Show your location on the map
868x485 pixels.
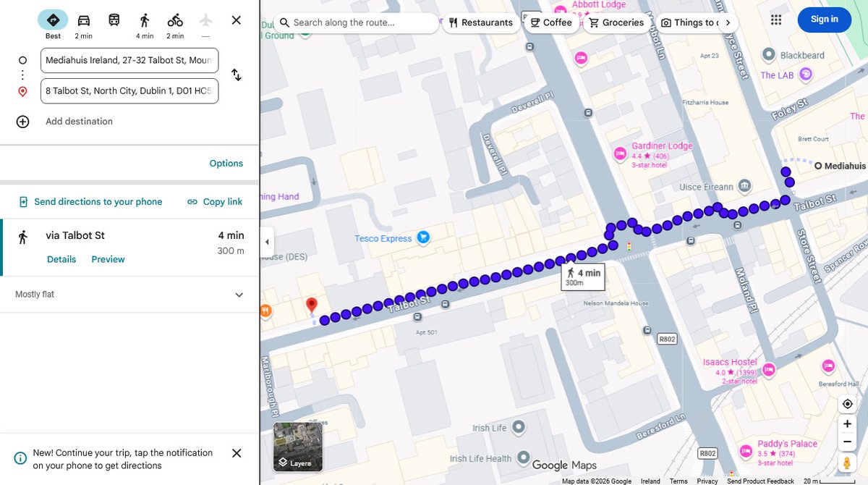point(847,404)
